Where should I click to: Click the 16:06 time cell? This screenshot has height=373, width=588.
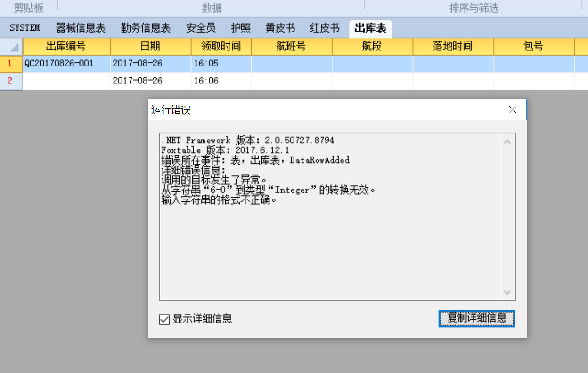click(x=221, y=81)
